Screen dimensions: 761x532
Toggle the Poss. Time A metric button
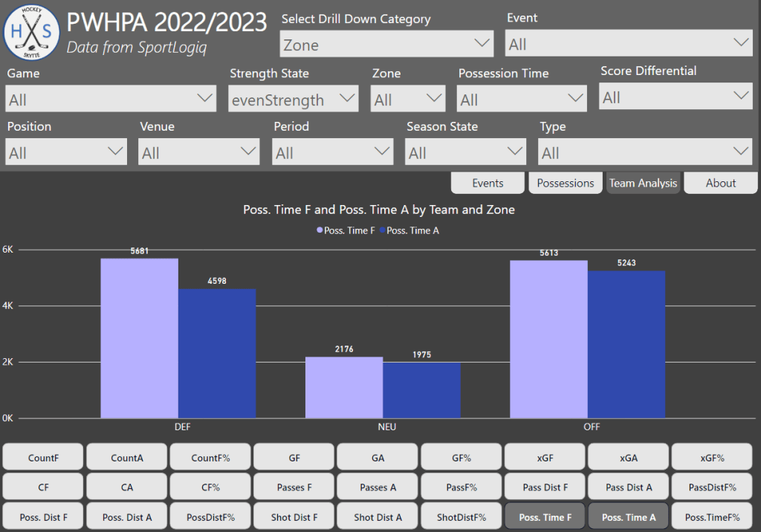click(629, 517)
